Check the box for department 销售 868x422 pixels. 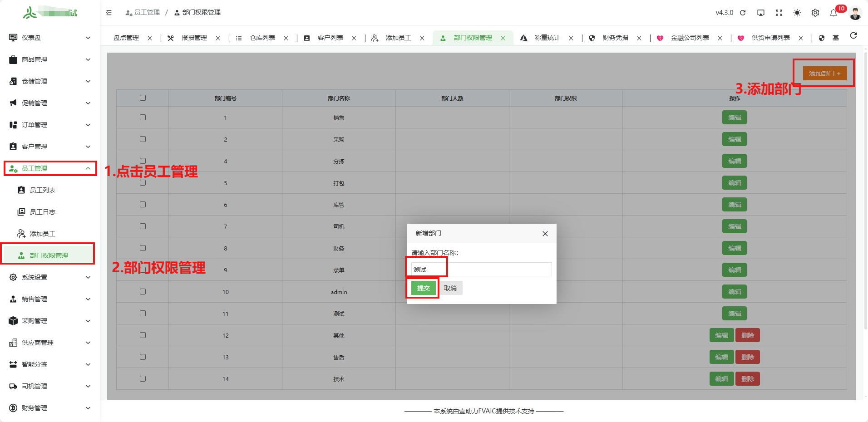pos(143,118)
